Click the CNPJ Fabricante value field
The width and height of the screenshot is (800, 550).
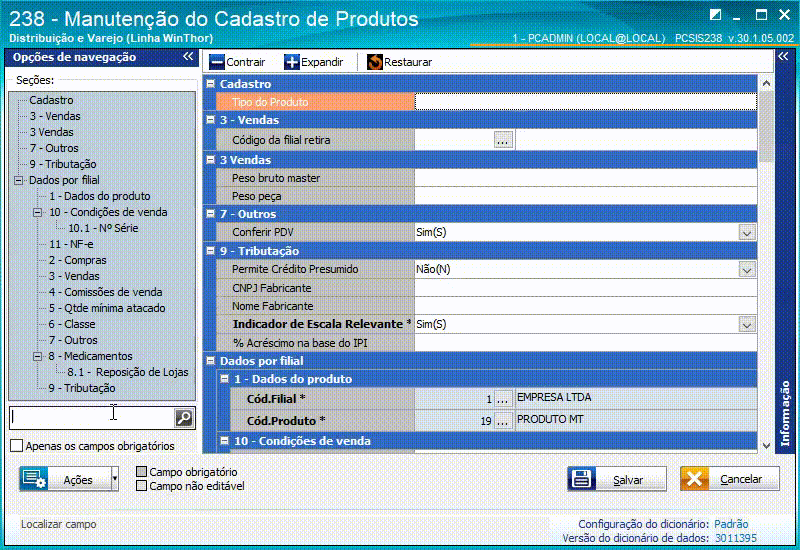(586, 288)
